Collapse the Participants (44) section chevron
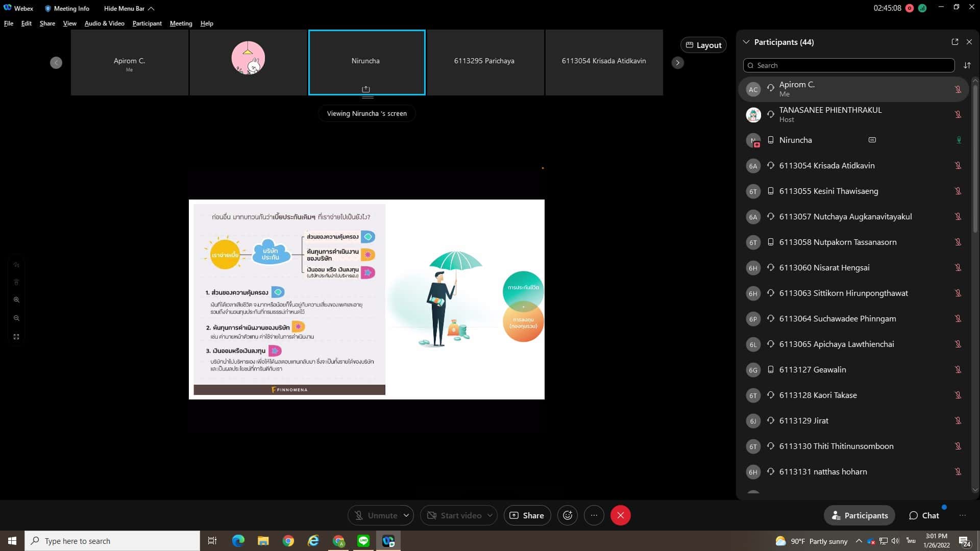Screen dimensions: 980x551 [746, 42]
